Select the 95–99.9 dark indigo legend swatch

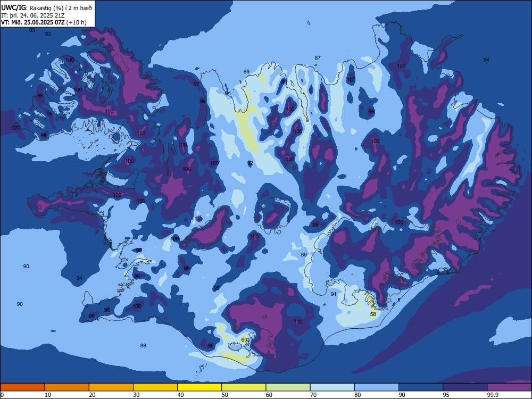pyautogui.click(x=465, y=387)
